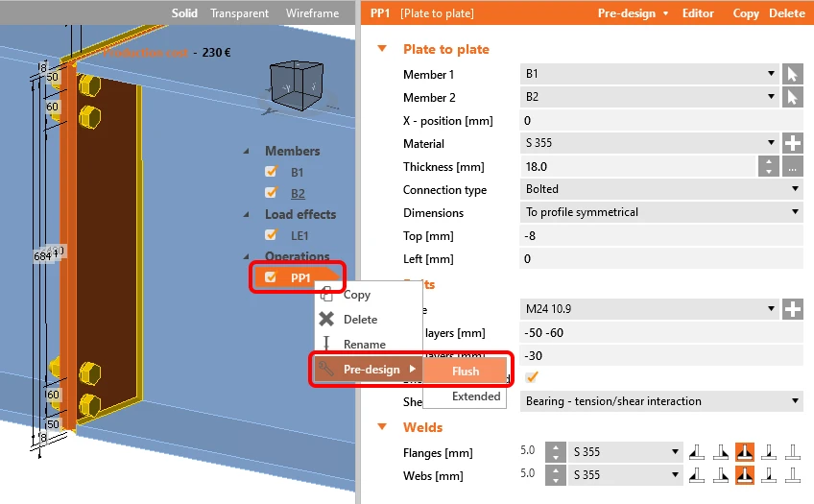Choose Rename in context menu
Image resolution: width=814 pixels, height=504 pixels.
(x=365, y=344)
